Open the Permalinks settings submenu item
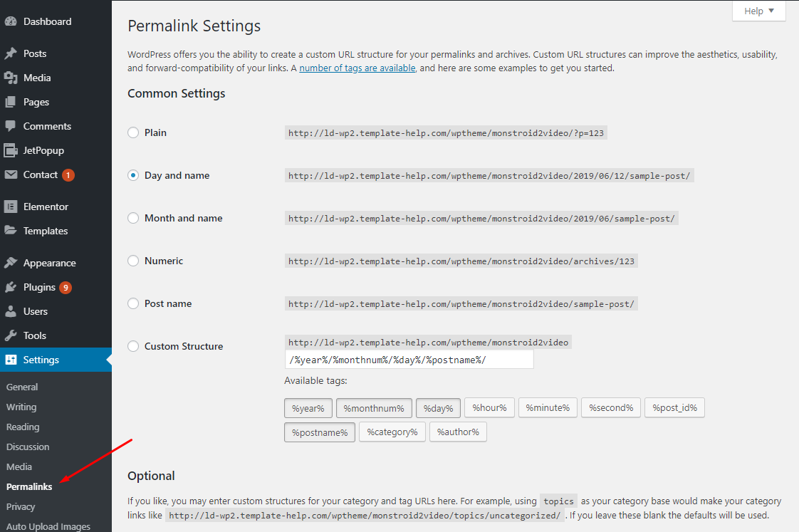The image size is (799, 532). pos(29,486)
